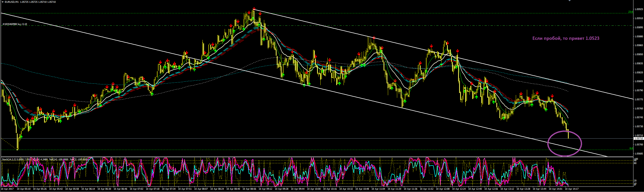The image size is (644, 192).
Task: Click price scale value 1.05685
Action: [x=638, y=153]
